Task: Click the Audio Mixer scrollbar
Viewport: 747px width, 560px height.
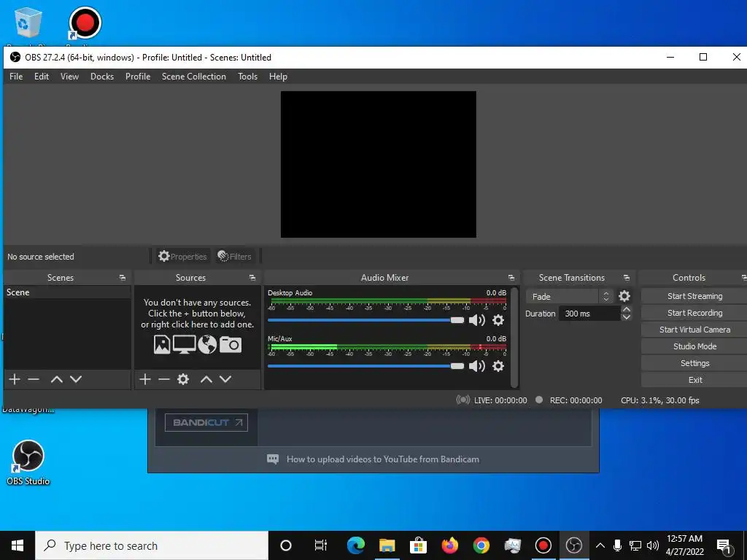Action: tap(514, 337)
